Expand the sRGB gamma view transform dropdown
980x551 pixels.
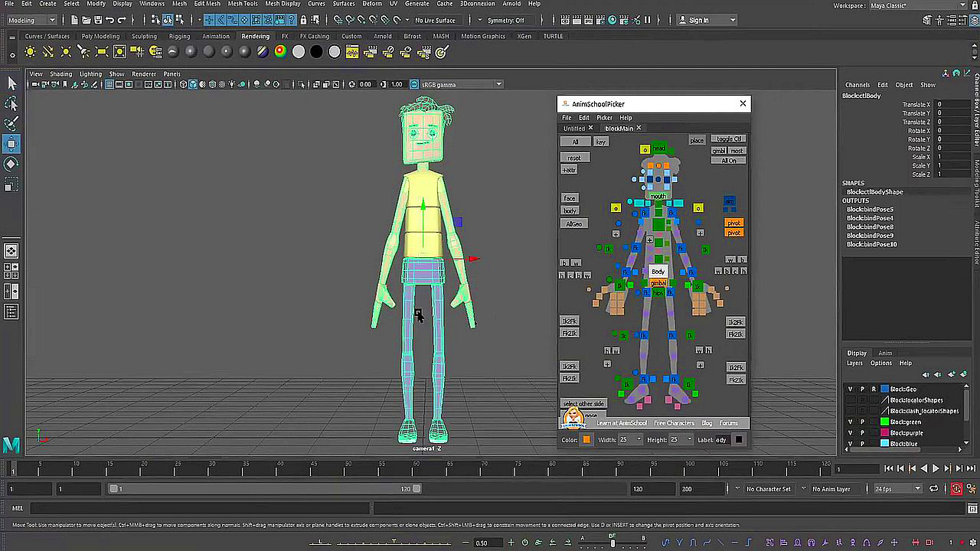tap(498, 84)
